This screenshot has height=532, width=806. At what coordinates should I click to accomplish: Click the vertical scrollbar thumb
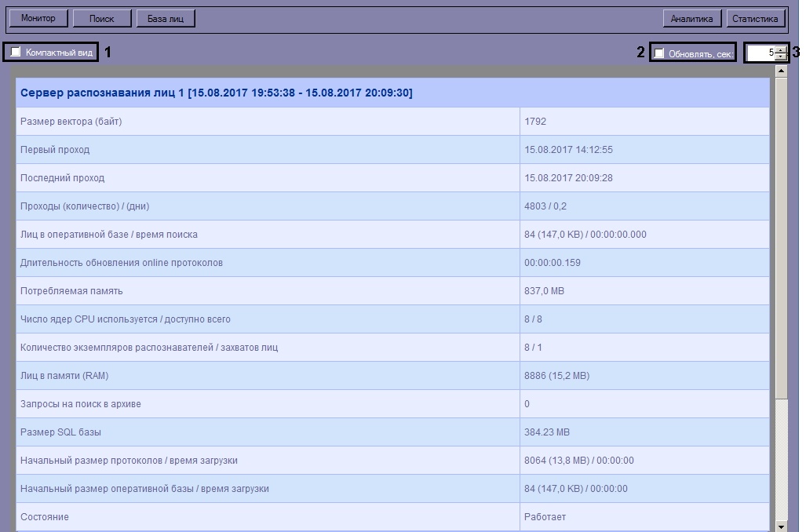click(x=780, y=235)
